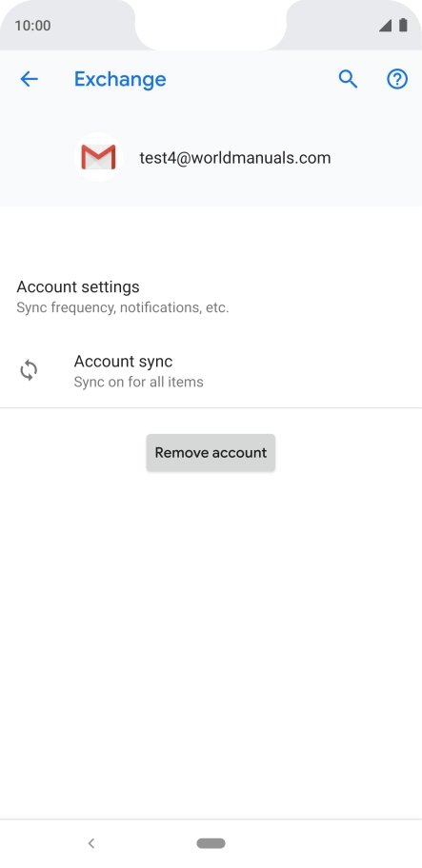422x868 pixels.
Task: Tap the blank area below Remove account button
Action: [211, 642]
